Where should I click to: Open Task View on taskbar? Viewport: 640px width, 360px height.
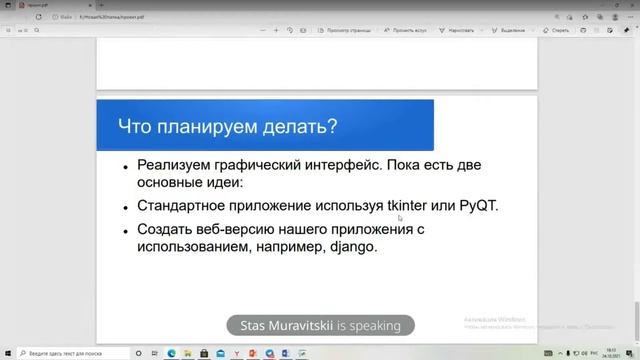click(x=154, y=353)
